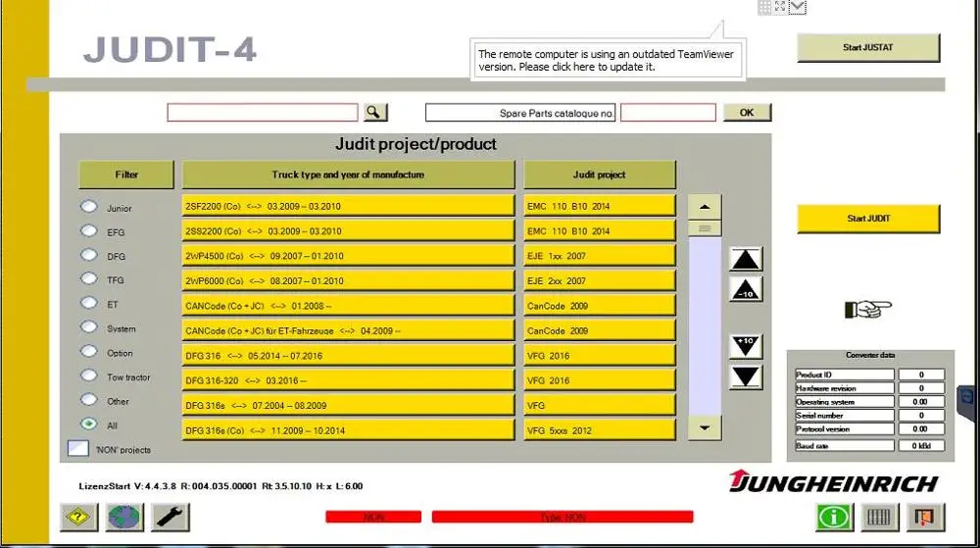Select the DFG filter radio button
980x548 pixels.
coord(89,255)
